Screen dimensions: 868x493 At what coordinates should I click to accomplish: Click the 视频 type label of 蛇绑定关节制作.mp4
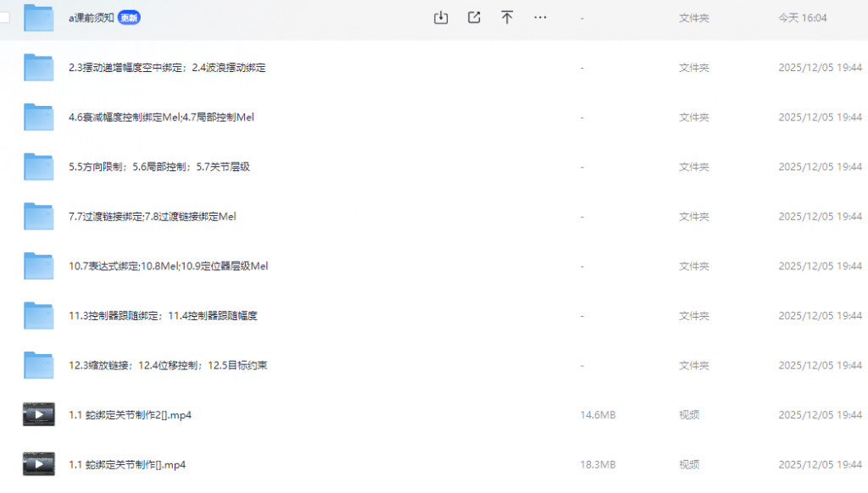tap(688, 464)
